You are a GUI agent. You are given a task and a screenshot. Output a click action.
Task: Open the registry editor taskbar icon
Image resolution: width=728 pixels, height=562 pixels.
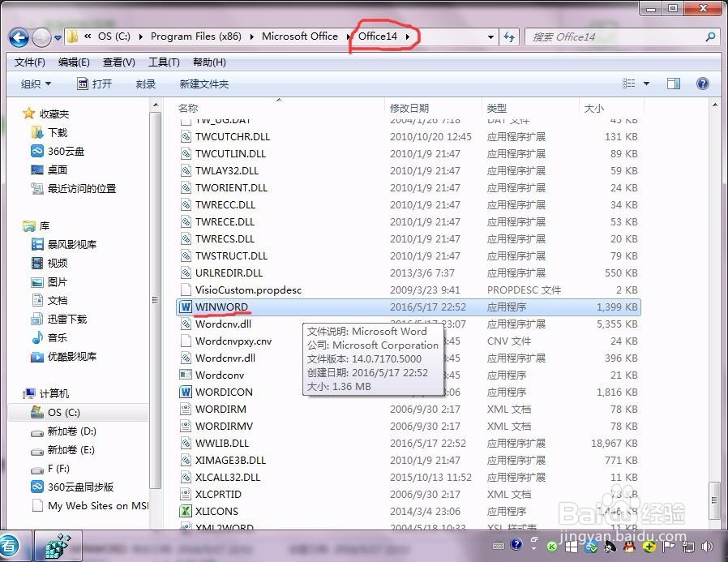point(58,547)
